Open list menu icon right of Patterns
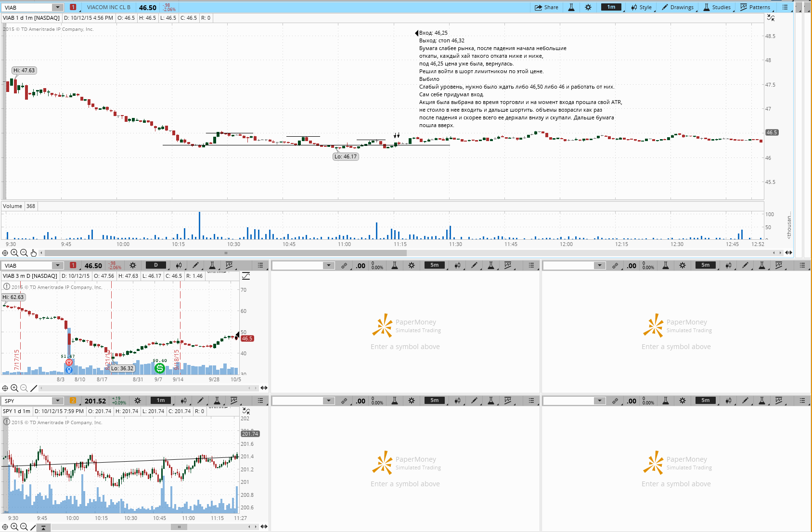Viewport: 812px width, 532px height. 785,7
